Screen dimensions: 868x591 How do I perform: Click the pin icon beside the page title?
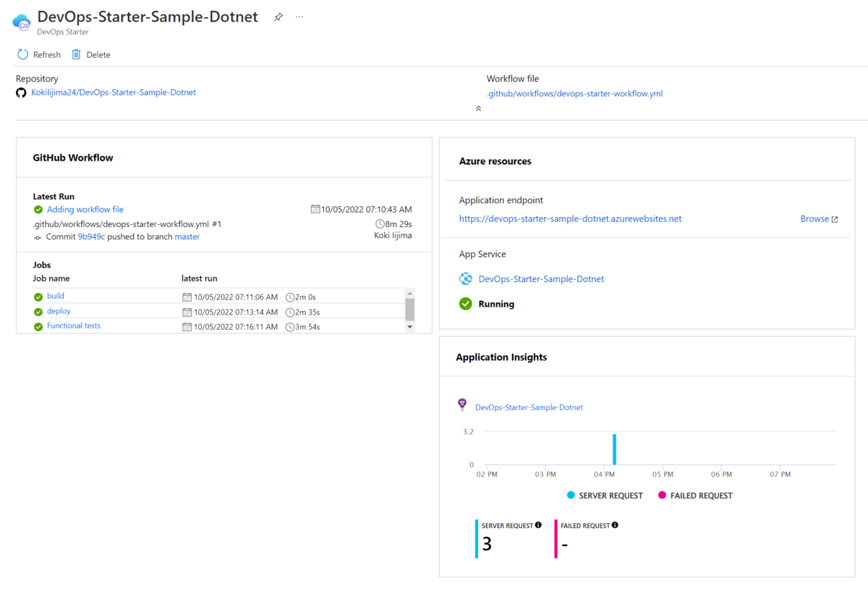click(x=278, y=17)
